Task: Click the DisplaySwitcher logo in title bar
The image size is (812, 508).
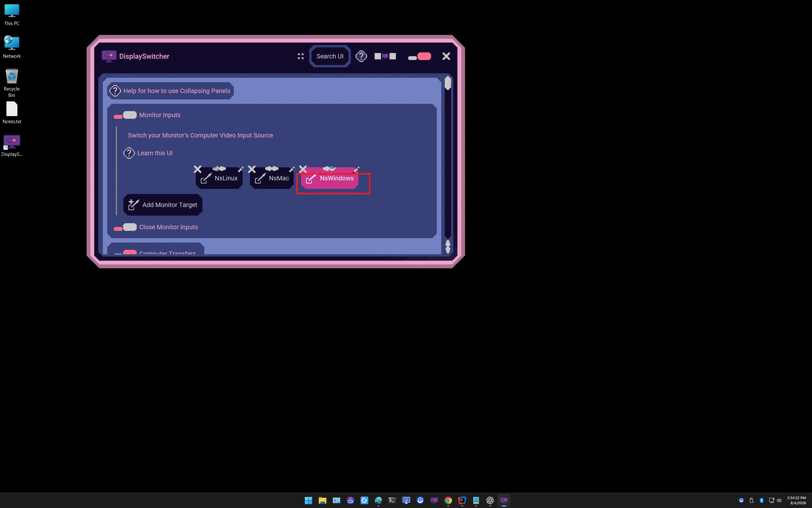Action: coord(109,56)
